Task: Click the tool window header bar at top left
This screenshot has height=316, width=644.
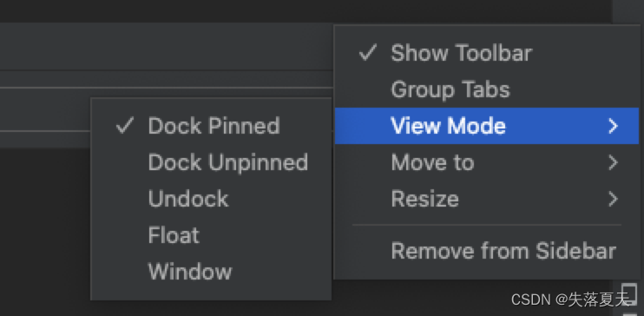Action: (167, 46)
